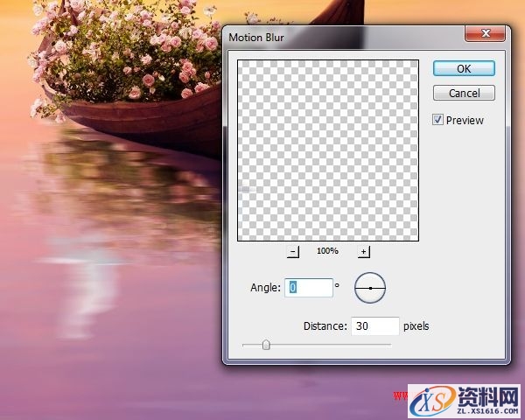The image size is (525, 420).
Task: Click the Distance input field
Action: [374, 326]
